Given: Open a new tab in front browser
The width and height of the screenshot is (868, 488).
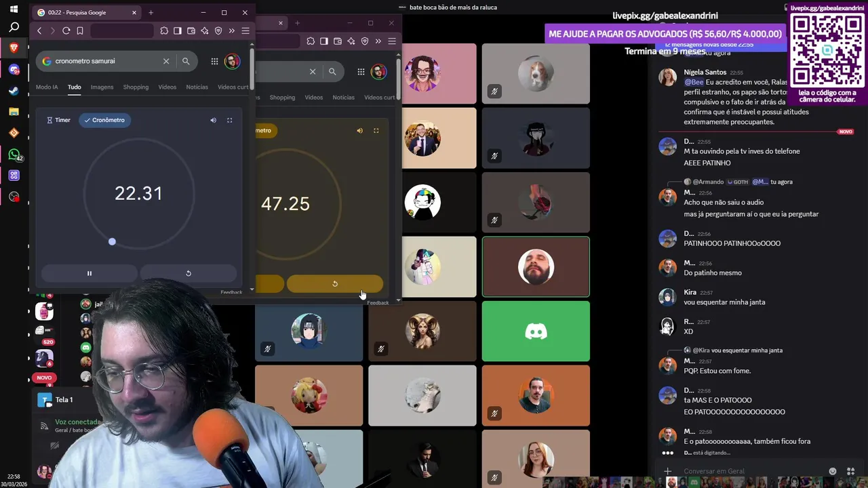Looking at the screenshot, I should pyautogui.click(x=151, y=12).
